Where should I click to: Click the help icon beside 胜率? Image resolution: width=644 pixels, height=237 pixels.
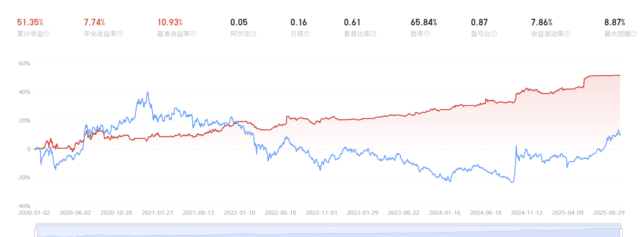[x=427, y=34]
